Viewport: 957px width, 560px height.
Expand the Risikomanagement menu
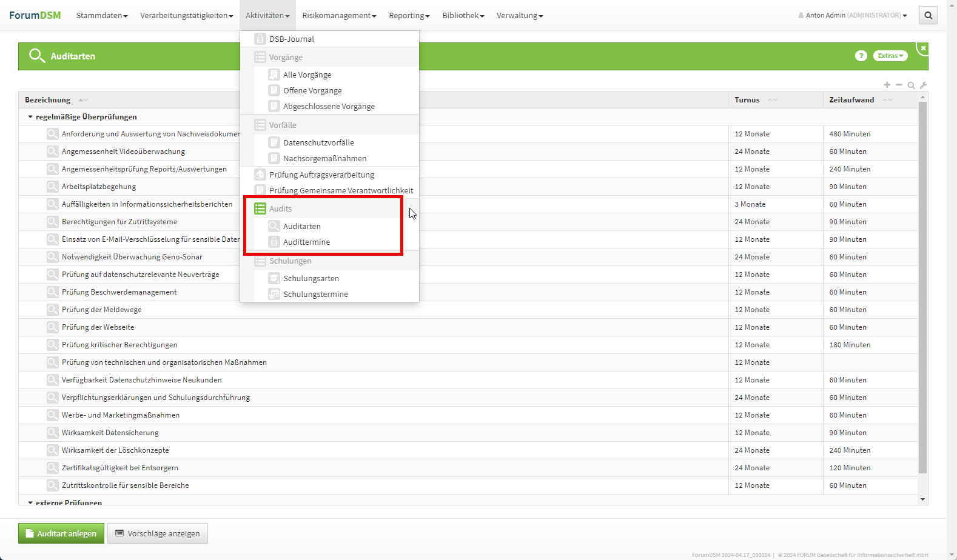pyautogui.click(x=339, y=16)
